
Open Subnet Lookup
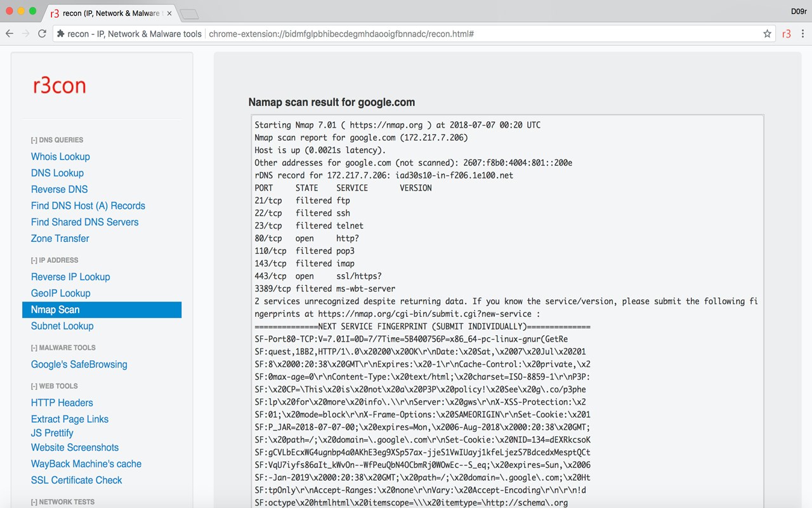coord(62,326)
